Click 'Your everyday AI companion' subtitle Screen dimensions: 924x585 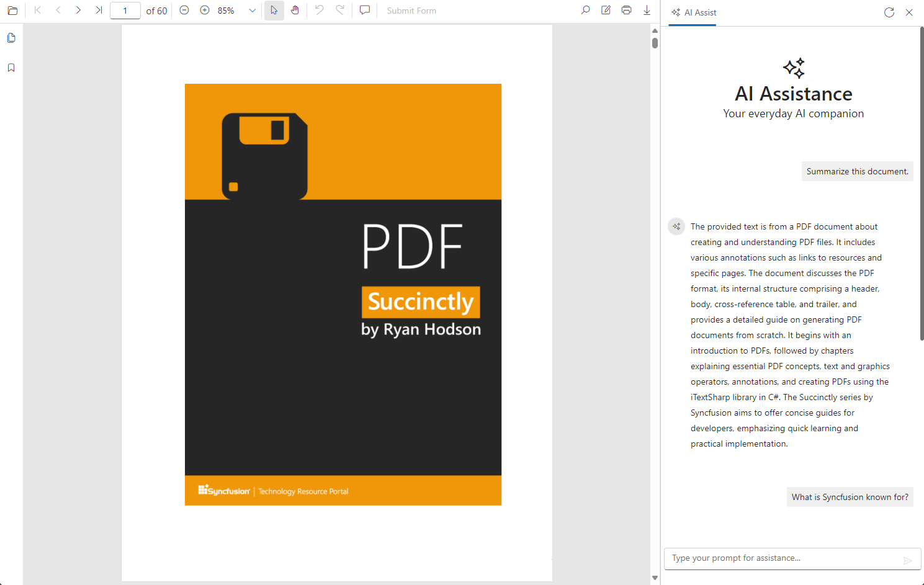pos(794,114)
